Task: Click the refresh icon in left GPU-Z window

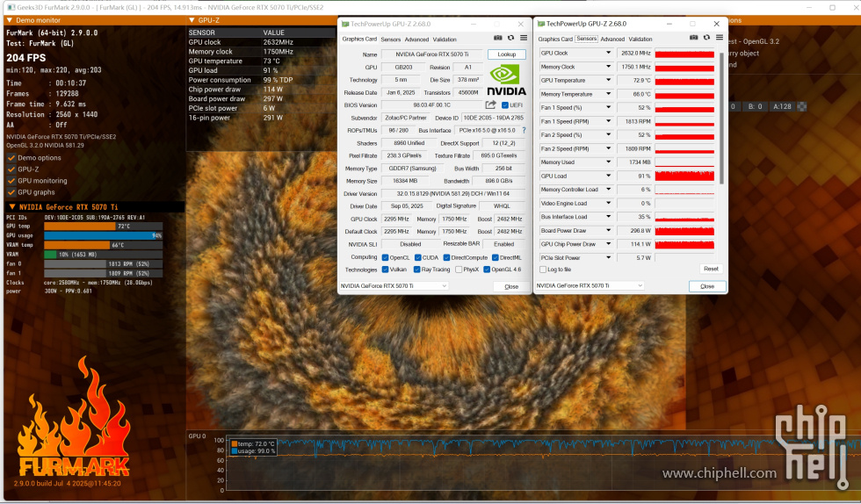Action: [510, 38]
